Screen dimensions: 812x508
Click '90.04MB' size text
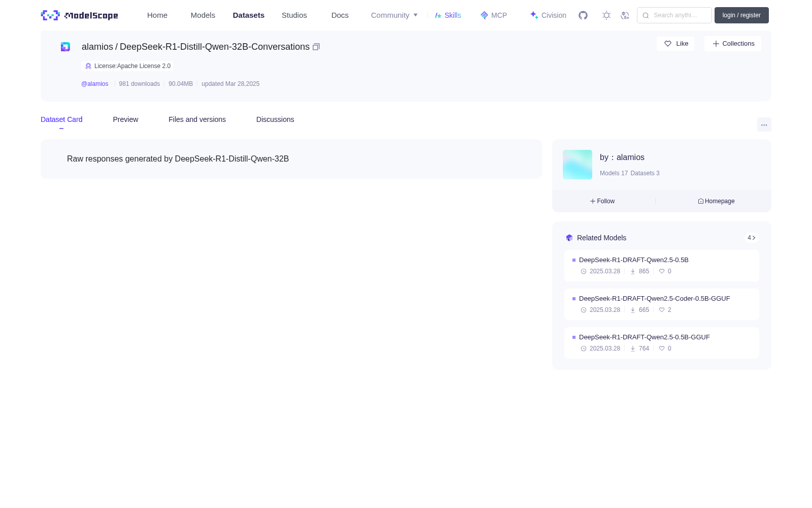(x=181, y=84)
